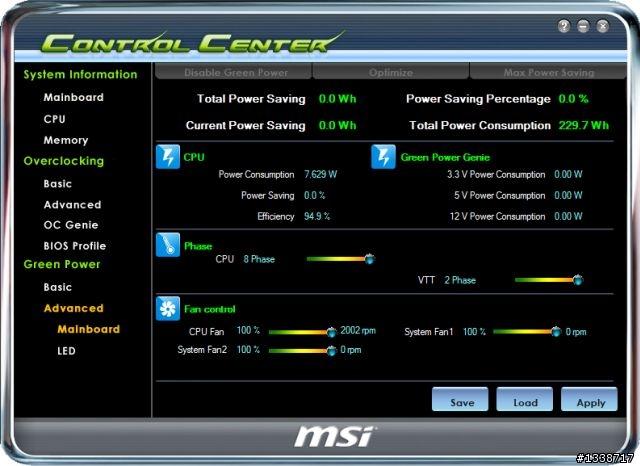Click the 2002 rpm CPU fan reading

pos(358,330)
